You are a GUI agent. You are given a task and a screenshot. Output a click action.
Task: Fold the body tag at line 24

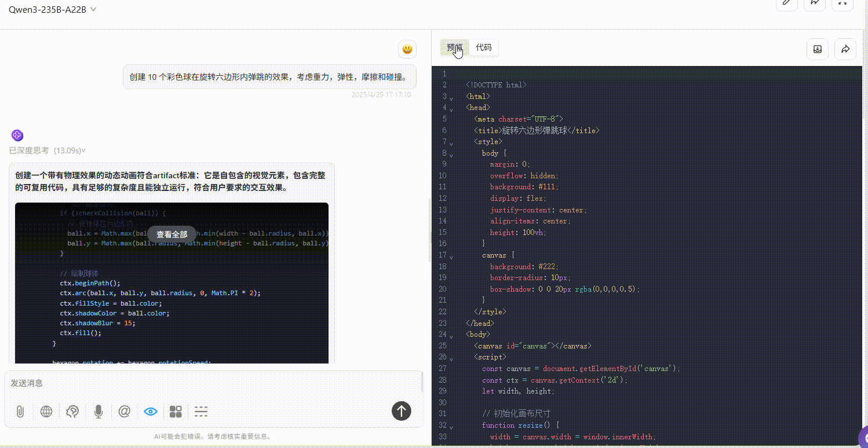tap(451, 336)
